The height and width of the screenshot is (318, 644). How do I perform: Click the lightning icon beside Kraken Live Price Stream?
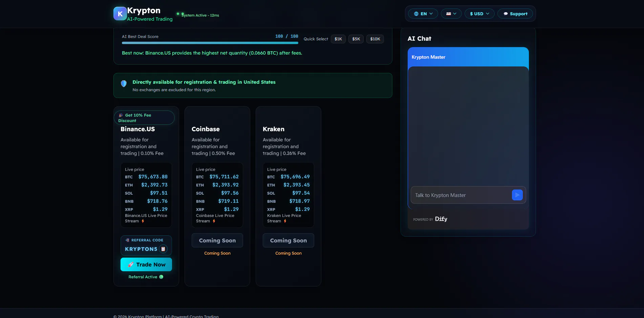point(285,221)
